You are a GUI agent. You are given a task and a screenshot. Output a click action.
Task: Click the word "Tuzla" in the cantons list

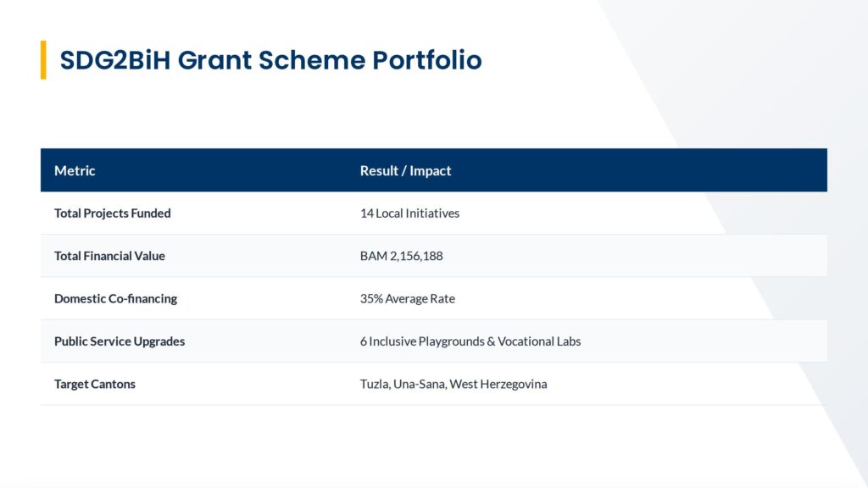[374, 384]
